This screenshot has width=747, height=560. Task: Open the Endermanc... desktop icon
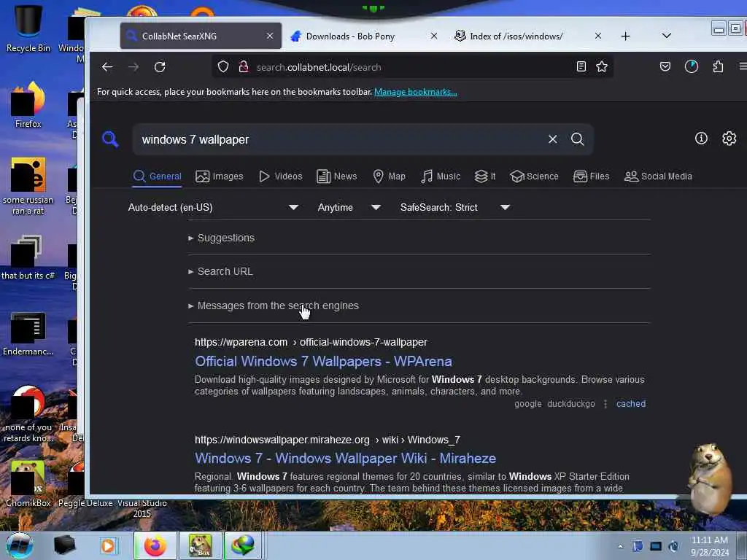pos(28,333)
